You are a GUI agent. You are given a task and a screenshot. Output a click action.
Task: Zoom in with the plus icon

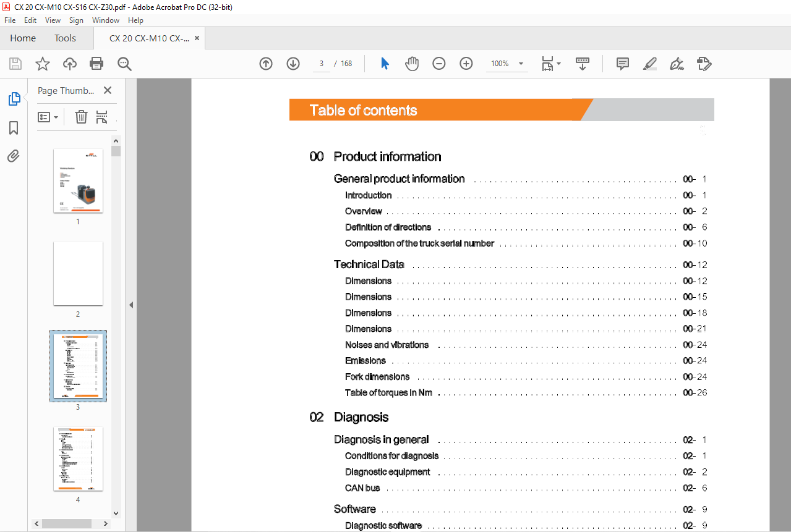click(466, 64)
